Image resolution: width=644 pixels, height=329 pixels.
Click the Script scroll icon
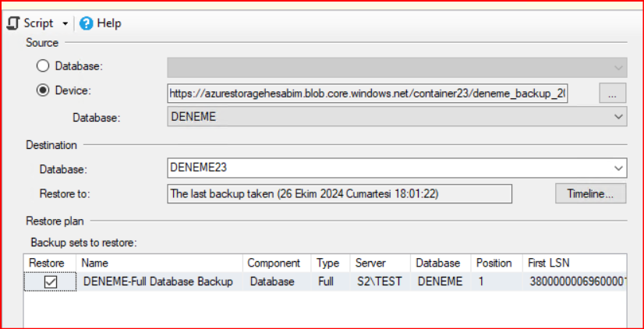pos(12,23)
